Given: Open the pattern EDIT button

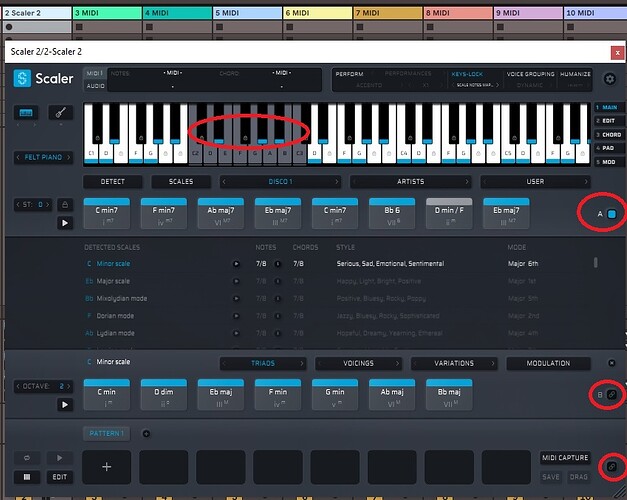Looking at the screenshot, I should tap(60, 477).
